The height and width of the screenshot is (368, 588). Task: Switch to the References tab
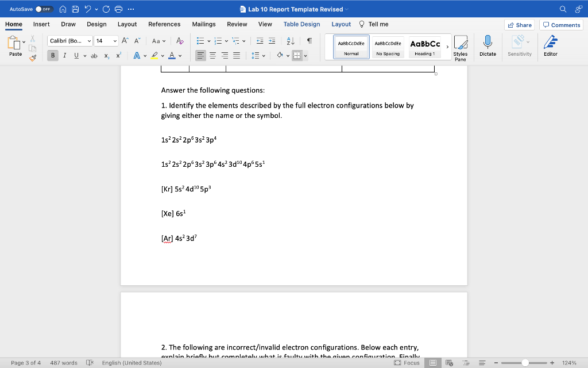click(164, 24)
